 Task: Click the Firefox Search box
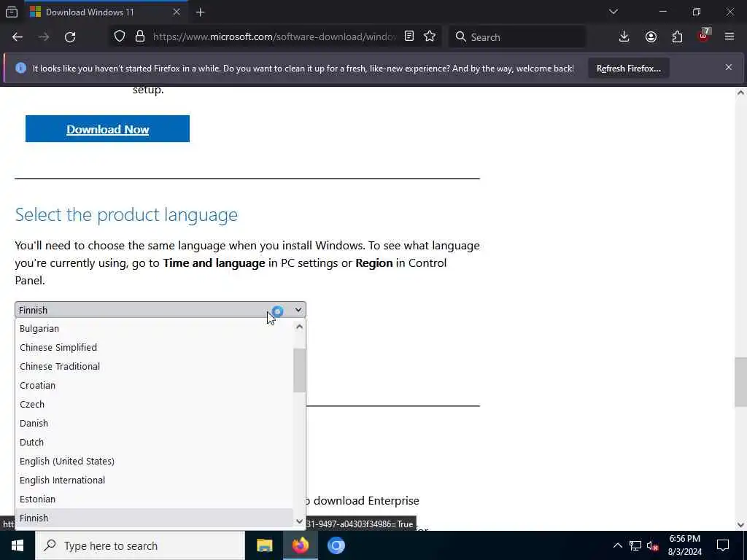(517, 36)
